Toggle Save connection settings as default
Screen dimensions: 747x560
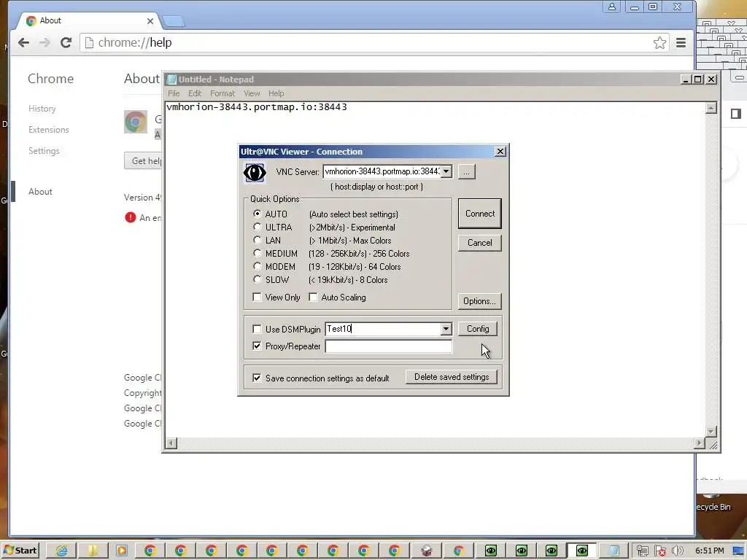click(x=258, y=378)
